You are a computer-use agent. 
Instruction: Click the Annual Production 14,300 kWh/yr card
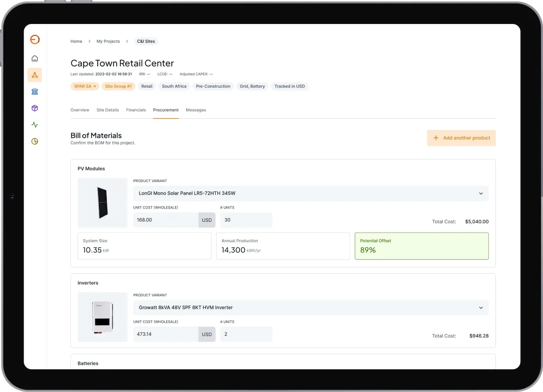pos(283,246)
